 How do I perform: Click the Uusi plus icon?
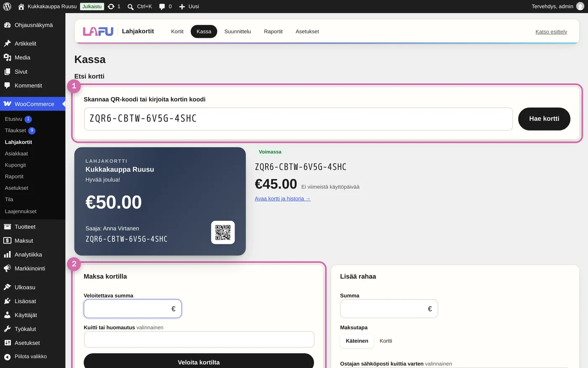point(182,7)
